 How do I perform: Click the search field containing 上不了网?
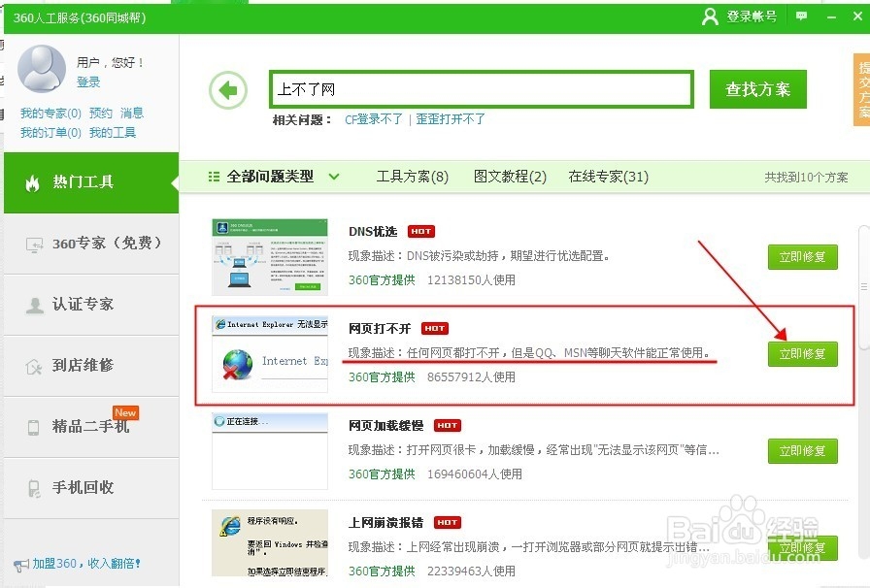pos(482,88)
